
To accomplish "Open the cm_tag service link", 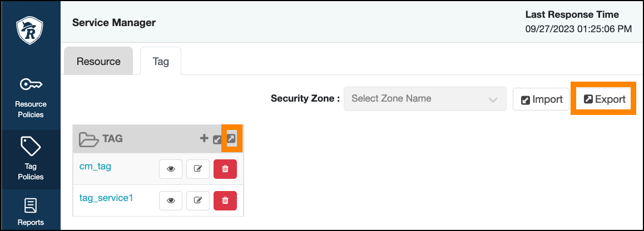I will pyautogui.click(x=96, y=166).
